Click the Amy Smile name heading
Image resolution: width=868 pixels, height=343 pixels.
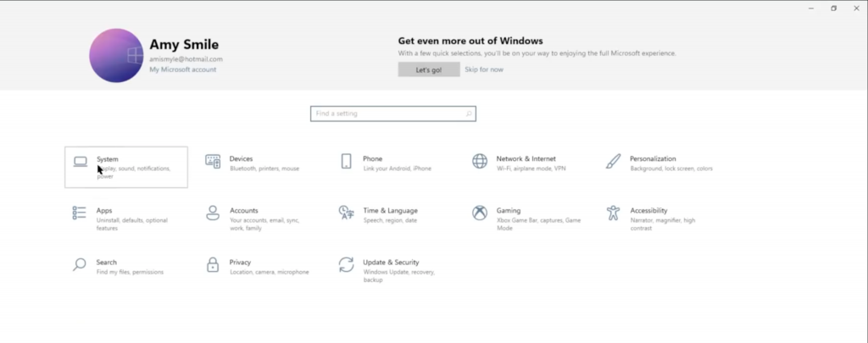point(184,44)
